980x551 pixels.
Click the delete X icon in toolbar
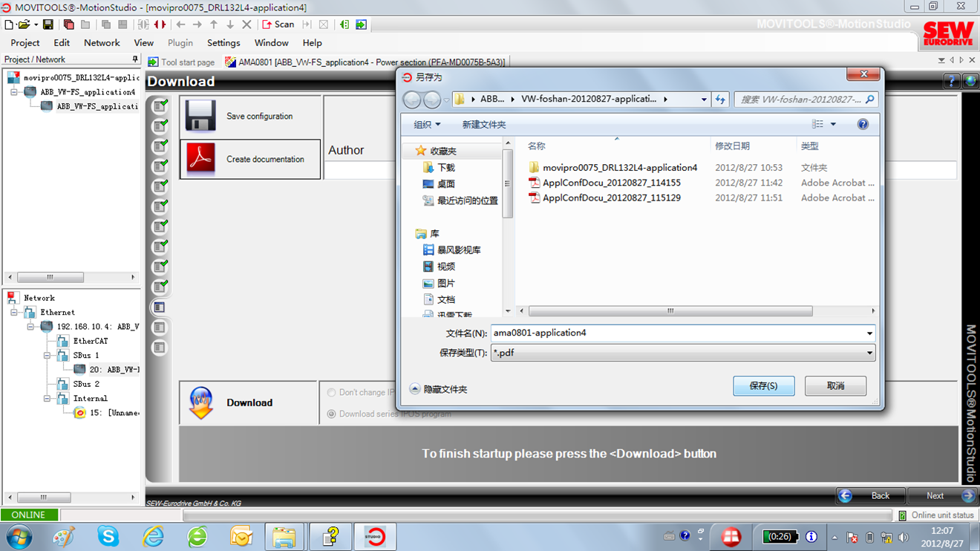(x=247, y=25)
